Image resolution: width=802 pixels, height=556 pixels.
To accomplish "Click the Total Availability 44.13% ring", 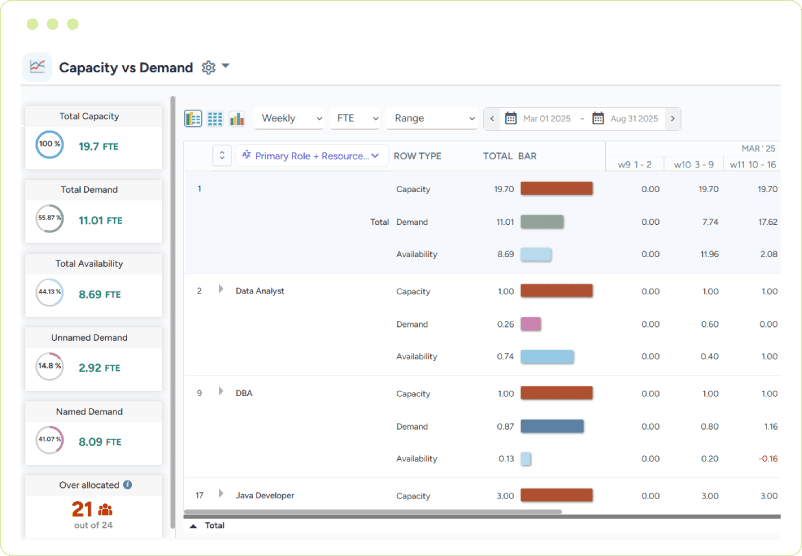I will point(50,293).
